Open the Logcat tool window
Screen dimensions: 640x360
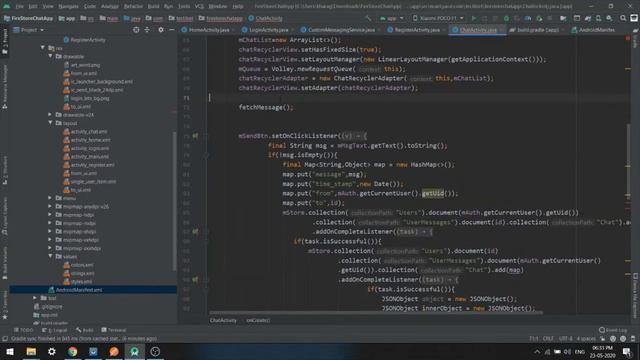(x=55, y=330)
